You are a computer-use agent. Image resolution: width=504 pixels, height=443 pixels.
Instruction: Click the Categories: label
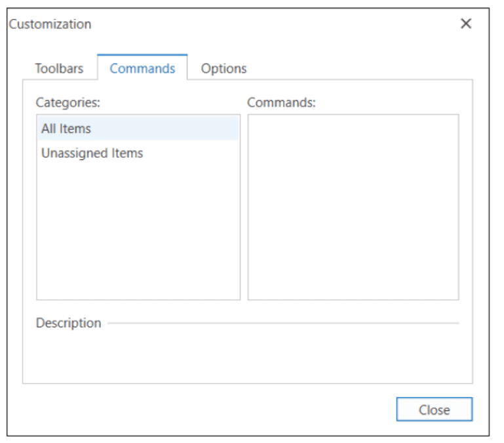(x=68, y=102)
